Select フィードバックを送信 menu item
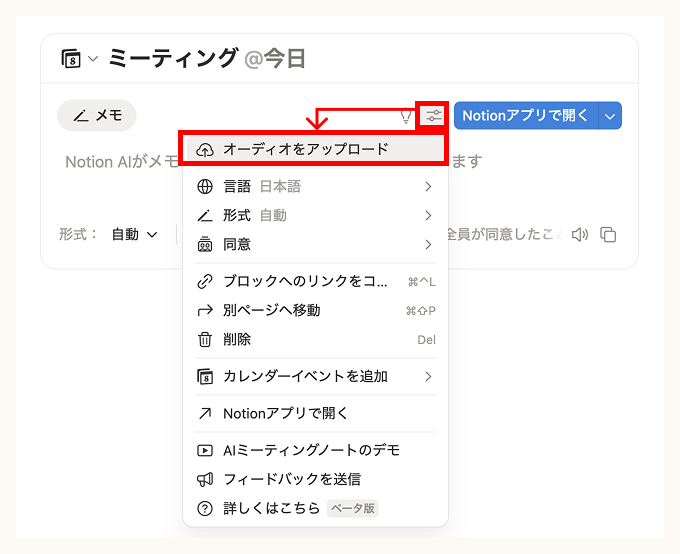The width and height of the screenshot is (680, 554). coord(316,479)
